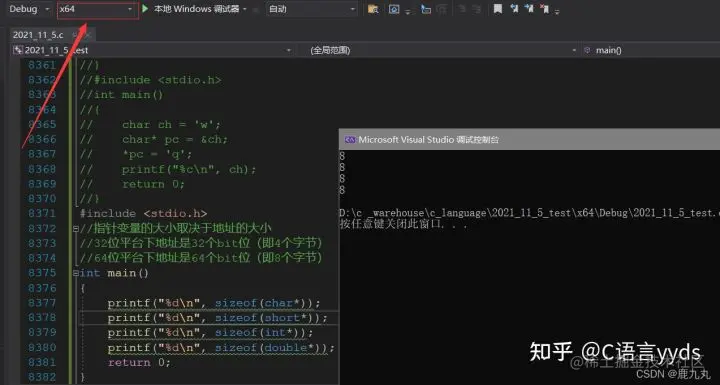Screen dimensions: 720x385
Task: Open the Debug configuration dropdown
Action: tap(29, 9)
